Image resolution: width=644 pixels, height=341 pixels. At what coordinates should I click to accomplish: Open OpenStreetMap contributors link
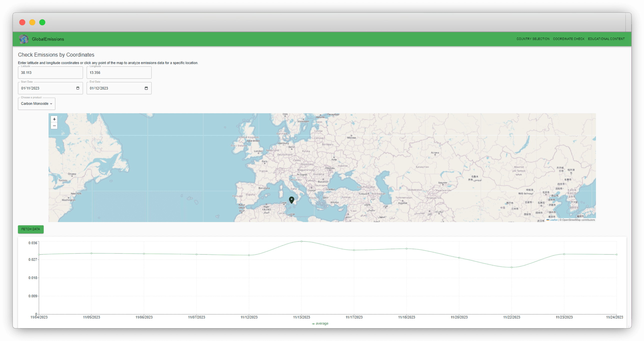click(578, 220)
